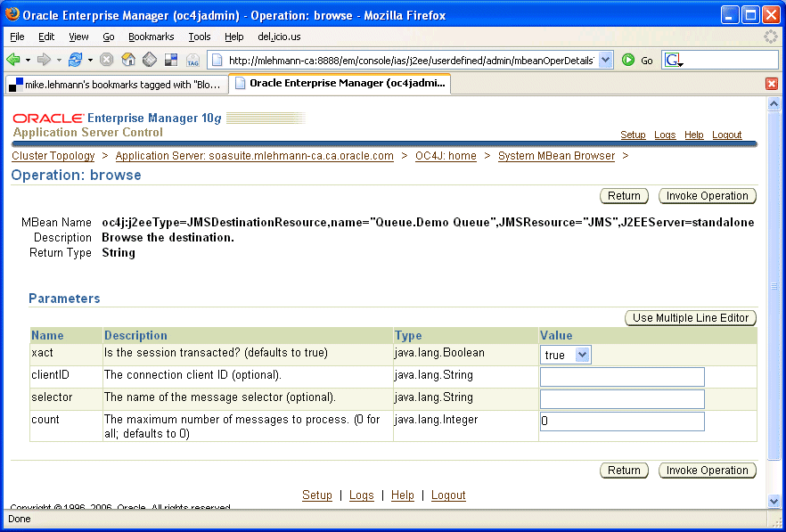
Task: Click the "Done" status bar text
Action: 20,519
